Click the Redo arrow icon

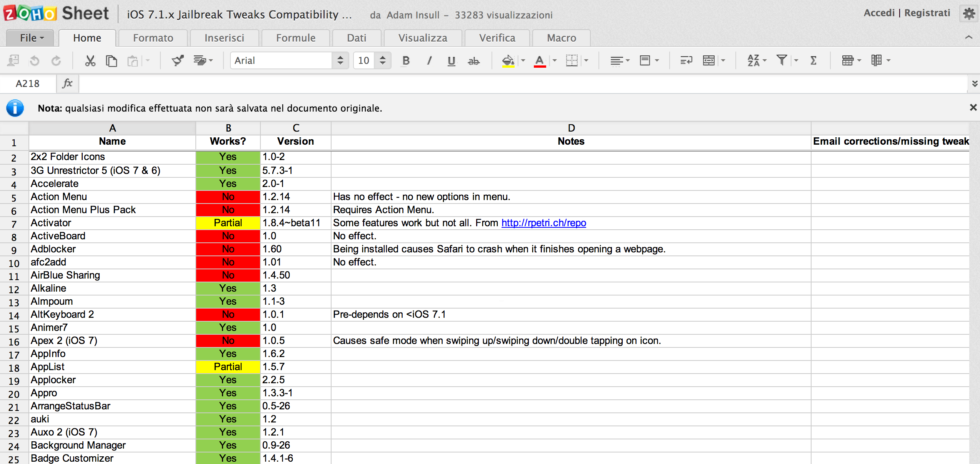(x=56, y=60)
